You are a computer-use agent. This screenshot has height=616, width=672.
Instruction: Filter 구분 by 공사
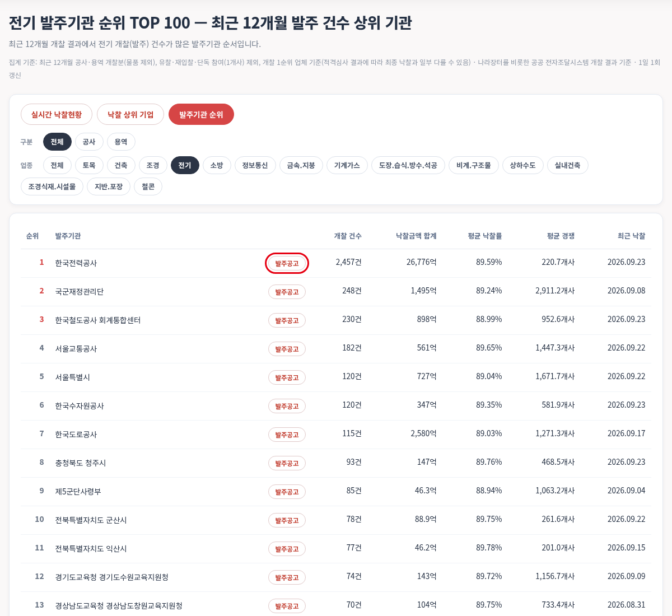(x=89, y=142)
